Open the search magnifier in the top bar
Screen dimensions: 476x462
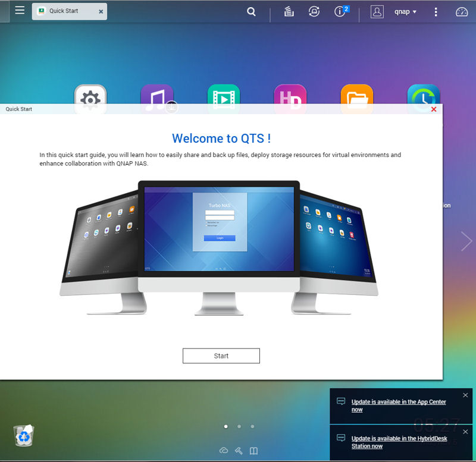click(x=251, y=11)
